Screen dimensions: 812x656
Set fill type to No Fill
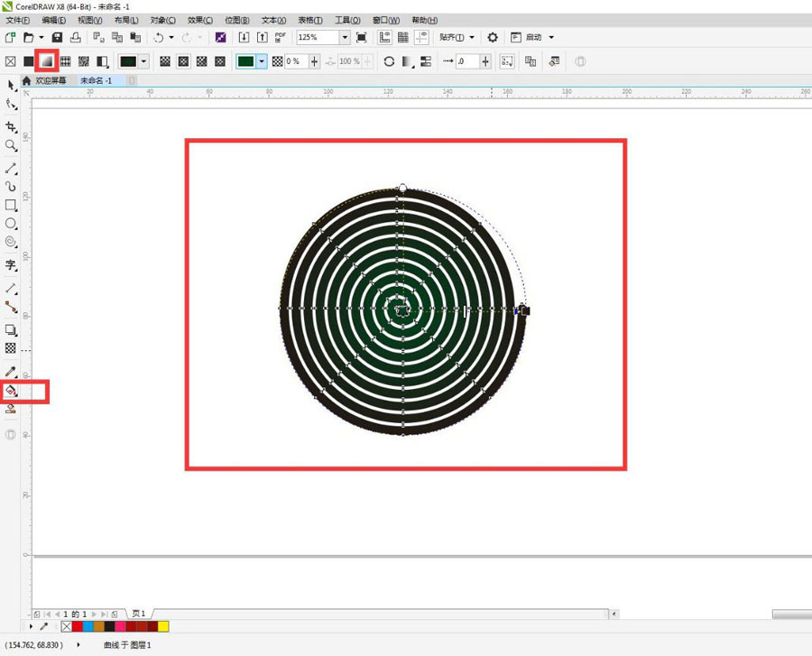tap(11, 61)
